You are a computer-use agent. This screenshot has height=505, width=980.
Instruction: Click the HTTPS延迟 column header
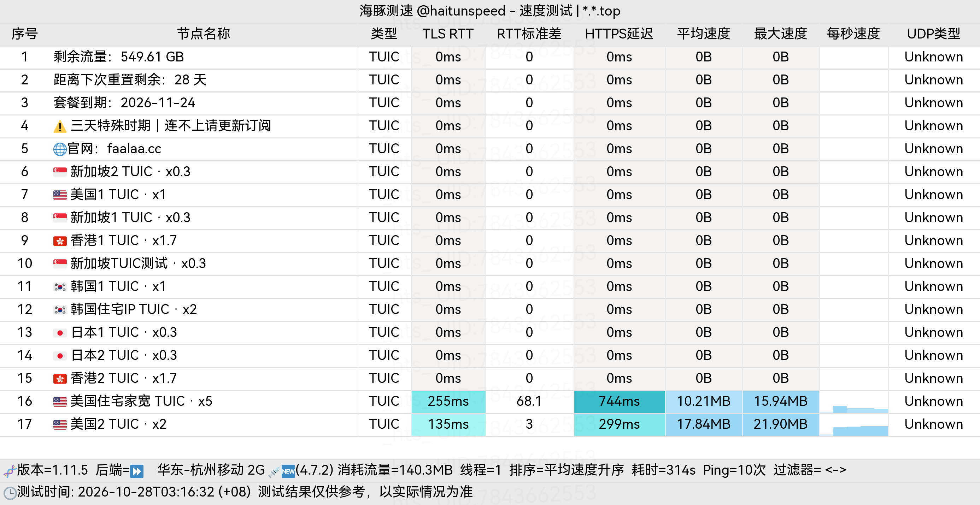pyautogui.click(x=619, y=34)
